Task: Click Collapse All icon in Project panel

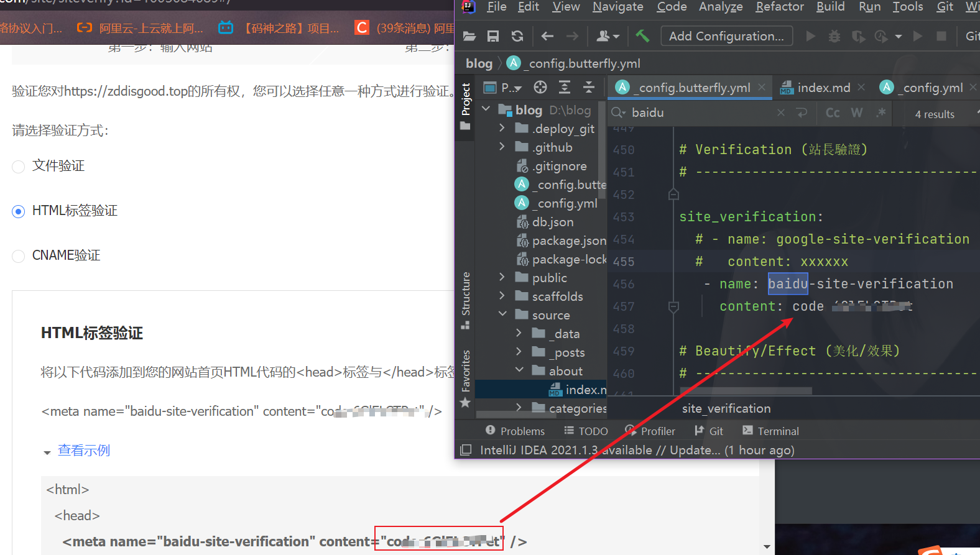Action: [589, 88]
